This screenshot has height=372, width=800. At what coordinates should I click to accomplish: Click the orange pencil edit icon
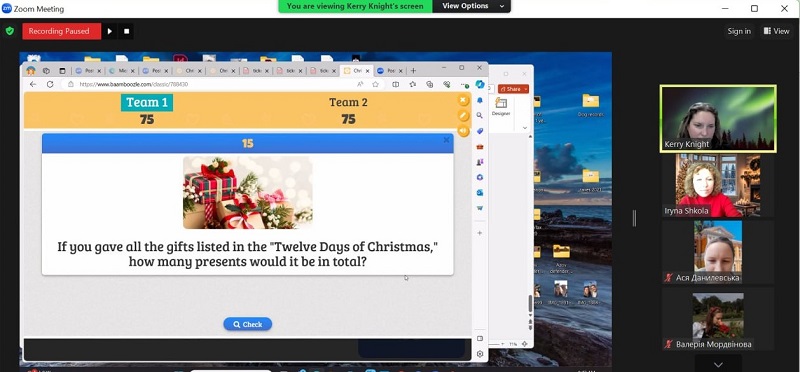click(x=463, y=115)
